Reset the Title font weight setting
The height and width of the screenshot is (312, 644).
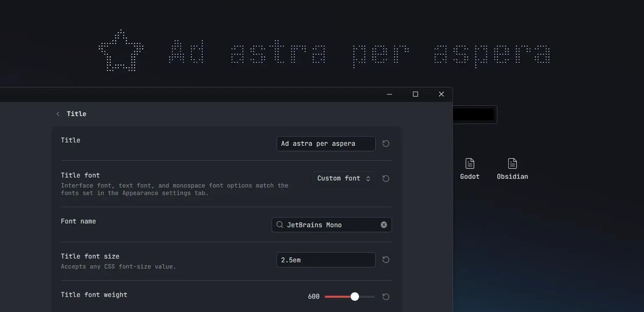[x=386, y=297]
